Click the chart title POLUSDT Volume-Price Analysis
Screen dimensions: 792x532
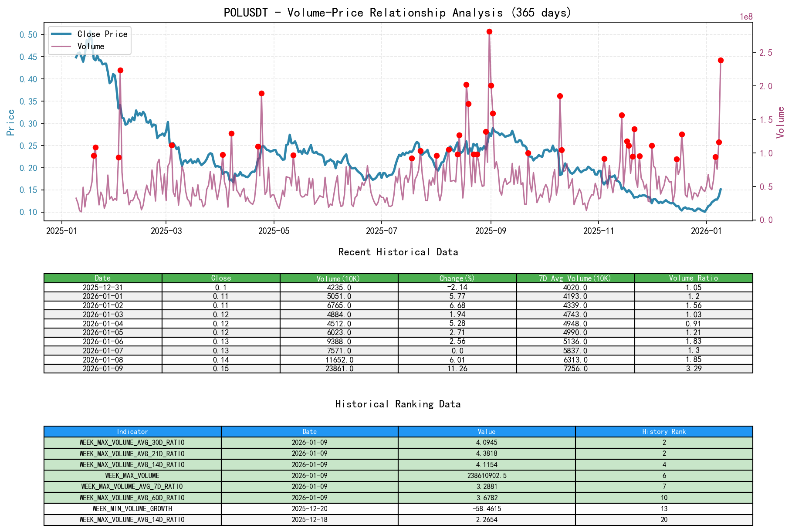(x=398, y=13)
